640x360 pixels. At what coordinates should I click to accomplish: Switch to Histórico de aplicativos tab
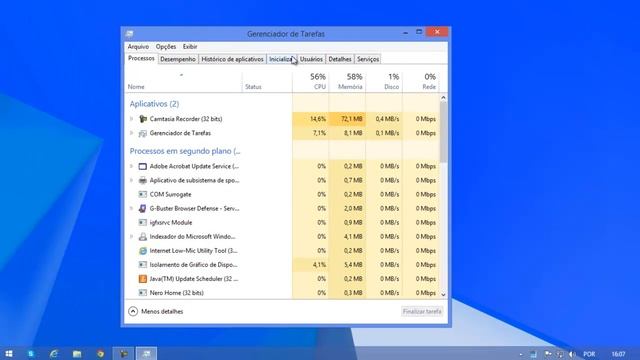232,59
